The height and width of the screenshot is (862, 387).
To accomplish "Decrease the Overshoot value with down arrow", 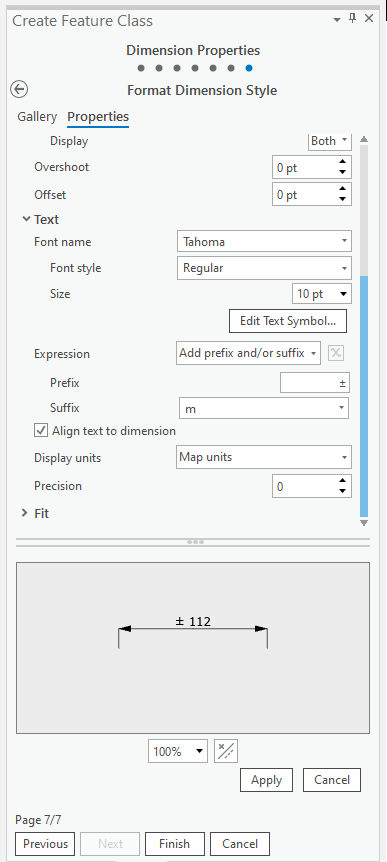I will pos(342,172).
